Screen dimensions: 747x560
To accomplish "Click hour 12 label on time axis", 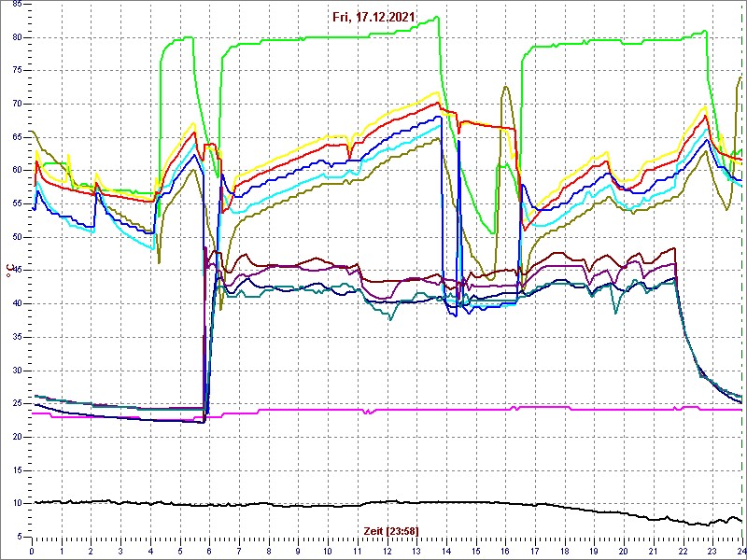I will point(387,552).
